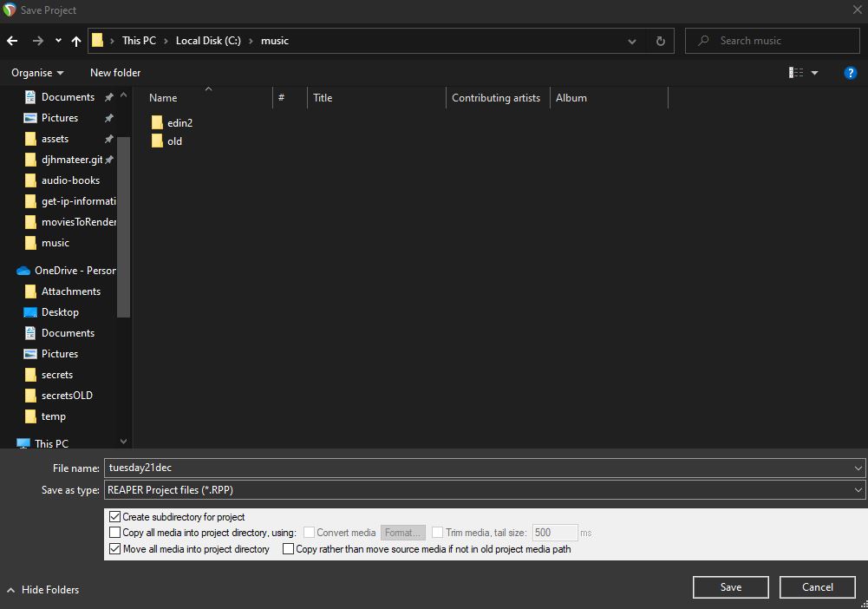Click music breadcrumb in address bar

[275, 41]
